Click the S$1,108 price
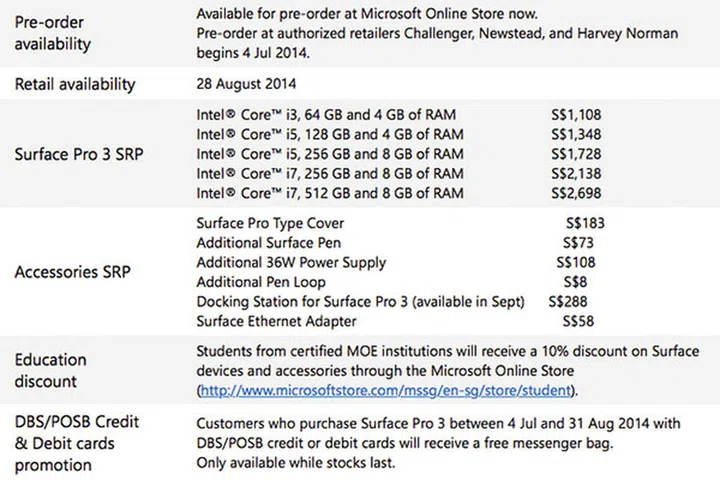This screenshot has height=480, width=720. 576,115
